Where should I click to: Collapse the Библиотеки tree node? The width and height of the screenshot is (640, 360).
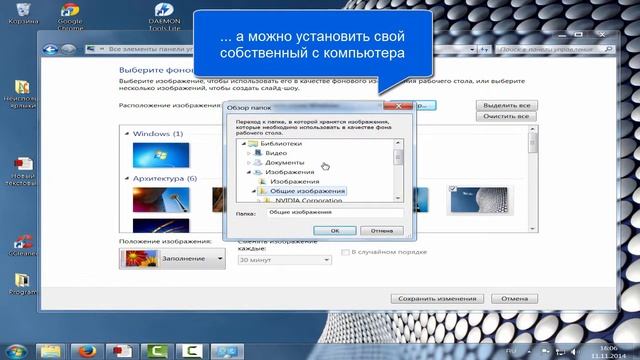click(244, 144)
